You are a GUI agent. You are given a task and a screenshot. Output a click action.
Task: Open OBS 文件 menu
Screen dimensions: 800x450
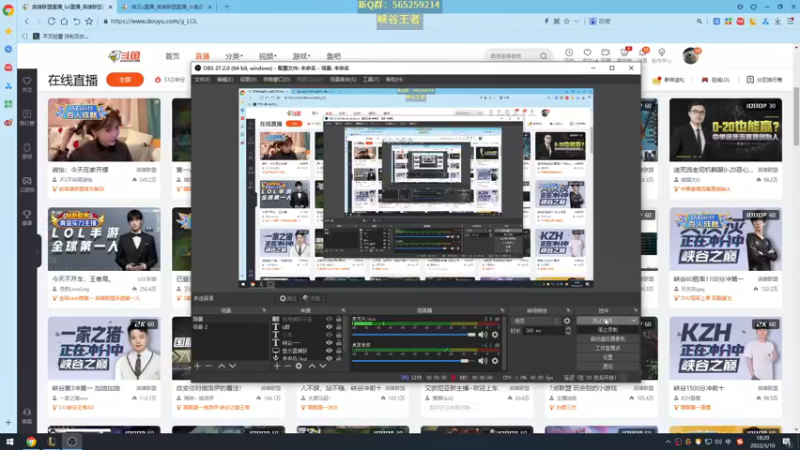click(x=202, y=80)
